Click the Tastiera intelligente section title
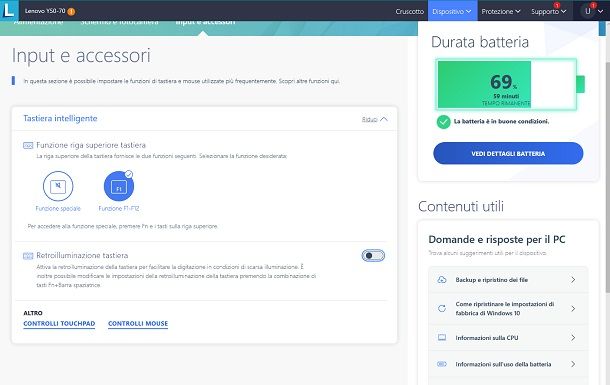This screenshot has height=385, width=610. (x=60, y=119)
